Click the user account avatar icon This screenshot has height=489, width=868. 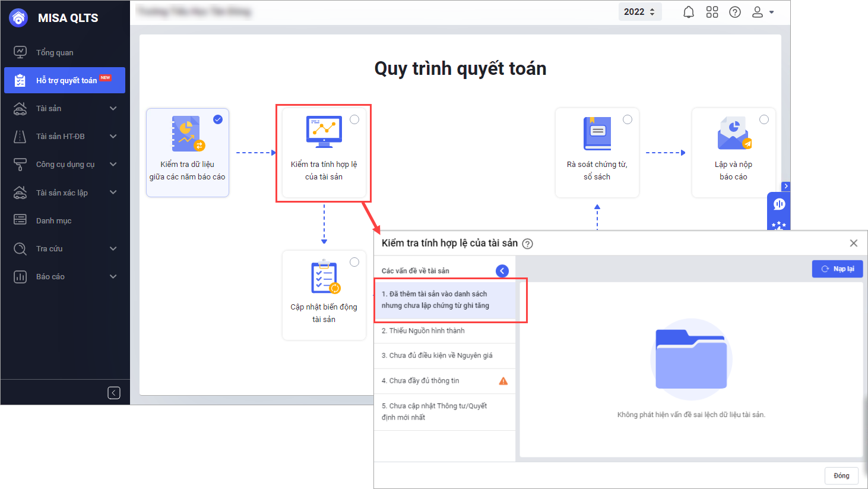click(x=758, y=12)
